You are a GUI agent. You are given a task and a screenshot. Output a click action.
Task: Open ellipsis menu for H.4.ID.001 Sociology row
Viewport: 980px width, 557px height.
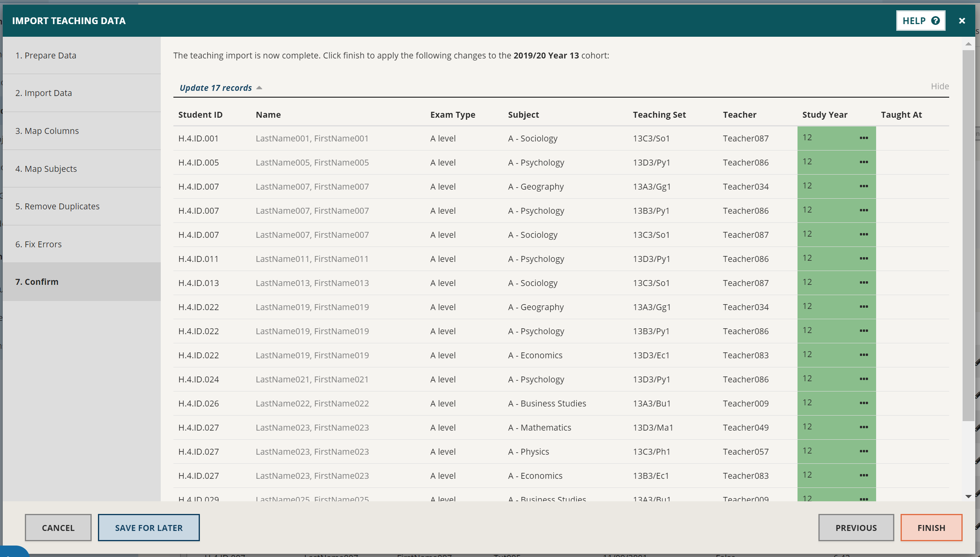click(x=863, y=138)
